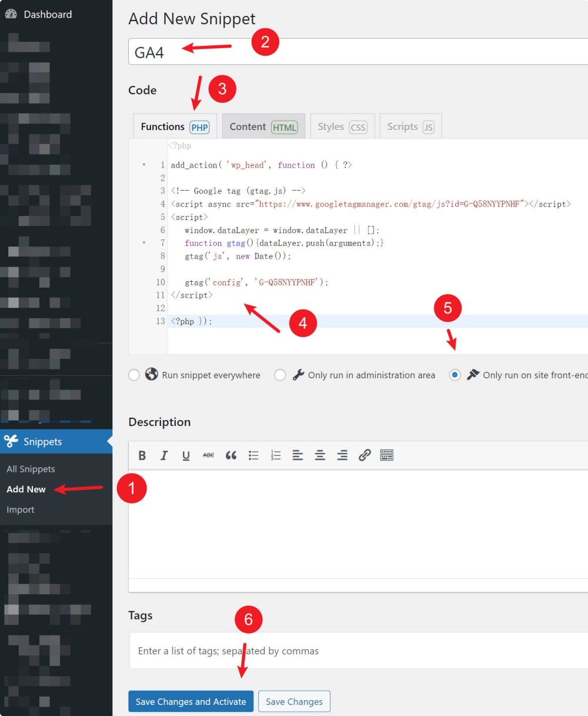Switch to the Styles CSS tab
Screen dimensions: 588x716
click(342, 126)
